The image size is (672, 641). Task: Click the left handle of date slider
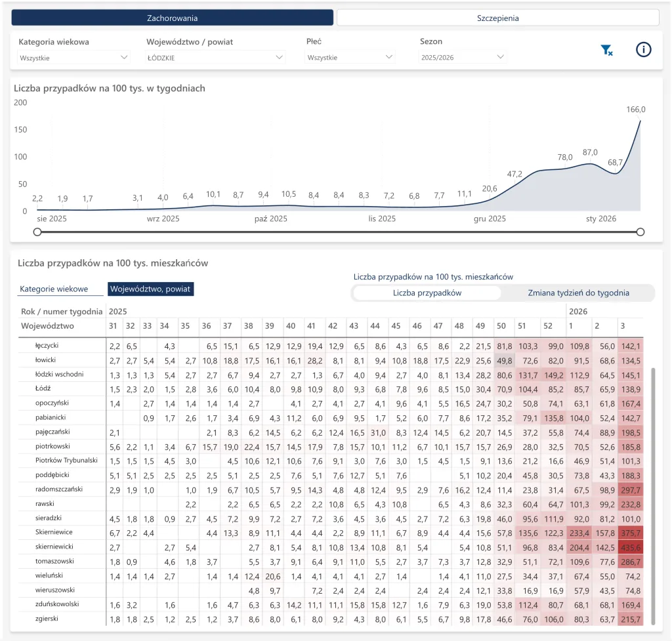tap(37, 232)
